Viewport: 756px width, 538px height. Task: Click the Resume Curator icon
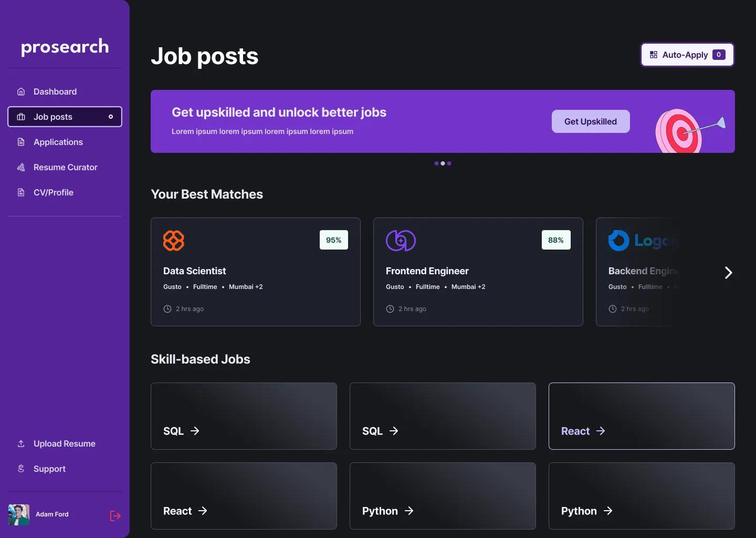point(21,167)
